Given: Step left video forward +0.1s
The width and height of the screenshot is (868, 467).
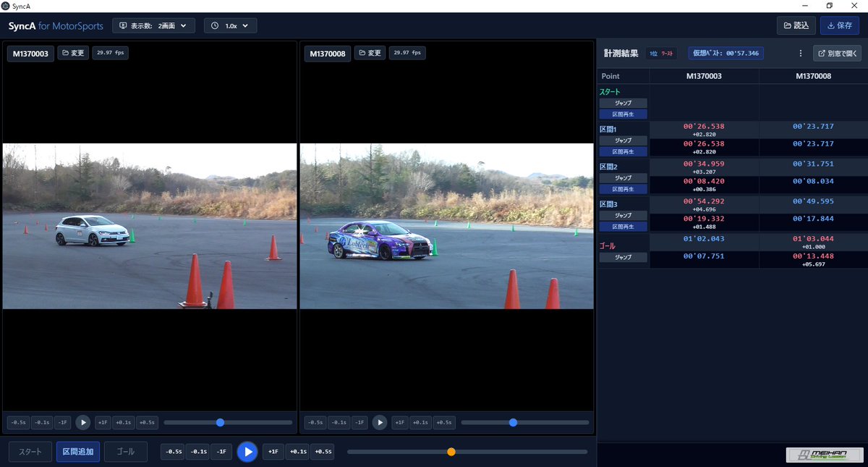Looking at the screenshot, I should coord(124,422).
